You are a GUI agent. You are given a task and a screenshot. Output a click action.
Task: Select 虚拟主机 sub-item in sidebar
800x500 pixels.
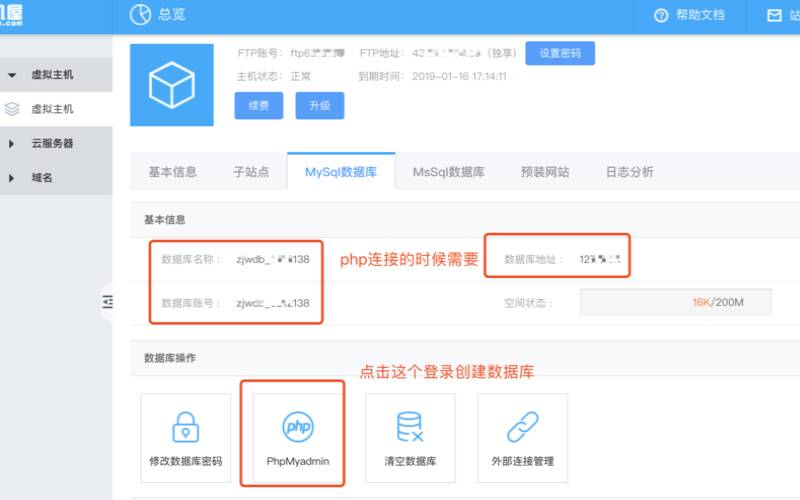[53, 109]
